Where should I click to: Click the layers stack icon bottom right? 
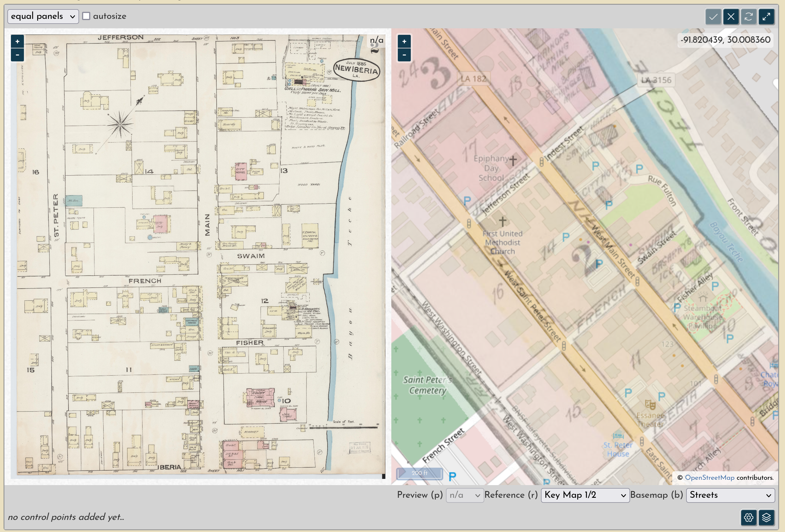point(767,518)
